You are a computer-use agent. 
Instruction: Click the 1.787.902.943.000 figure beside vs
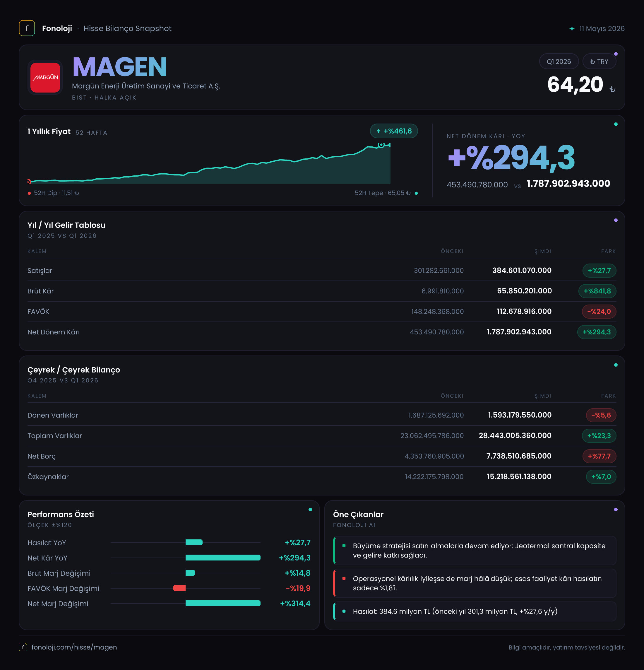[568, 184]
